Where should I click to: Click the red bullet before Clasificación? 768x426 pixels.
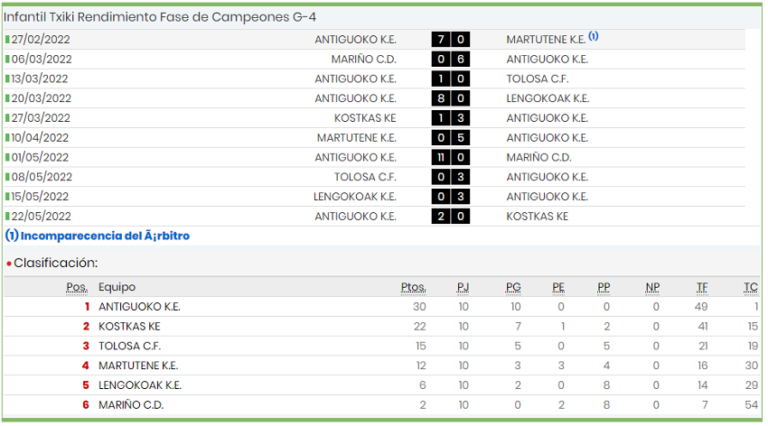pyautogui.click(x=9, y=264)
